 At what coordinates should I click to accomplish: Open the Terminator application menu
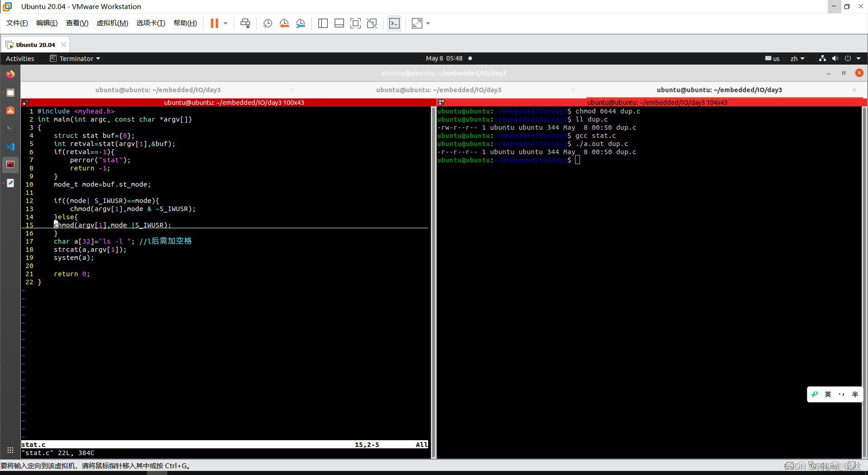point(75,59)
